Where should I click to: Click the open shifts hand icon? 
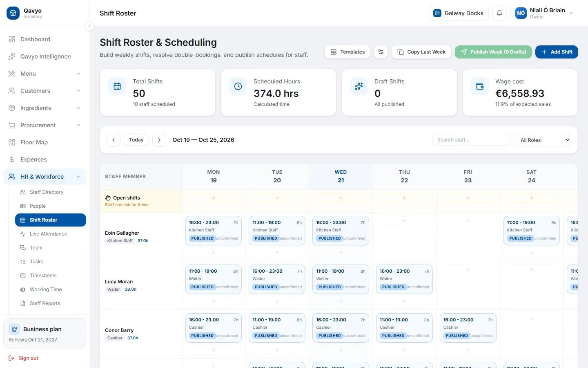(x=108, y=198)
